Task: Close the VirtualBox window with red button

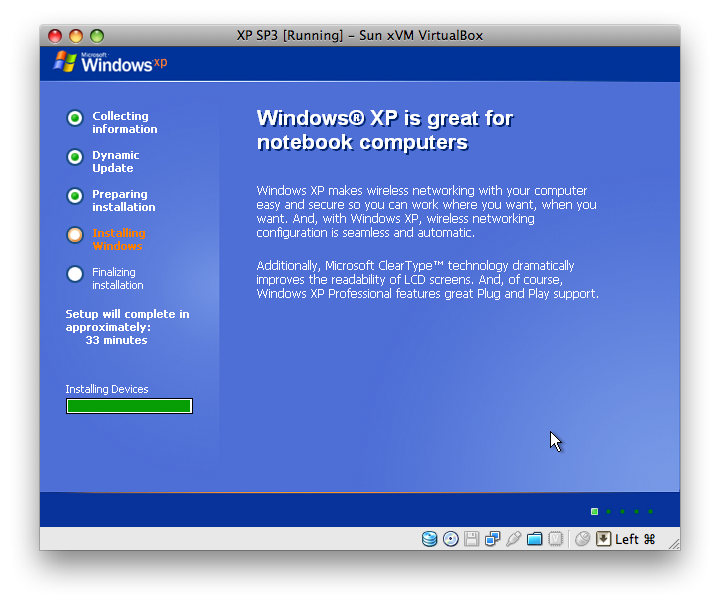Action: [x=55, y=36]
